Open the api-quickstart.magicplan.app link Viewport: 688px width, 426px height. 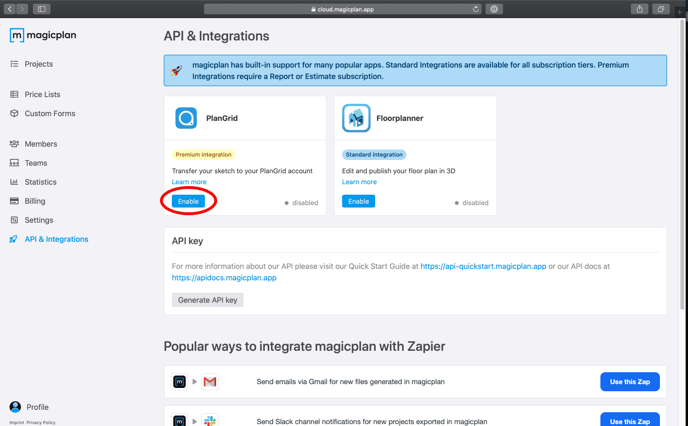(483, 266)
